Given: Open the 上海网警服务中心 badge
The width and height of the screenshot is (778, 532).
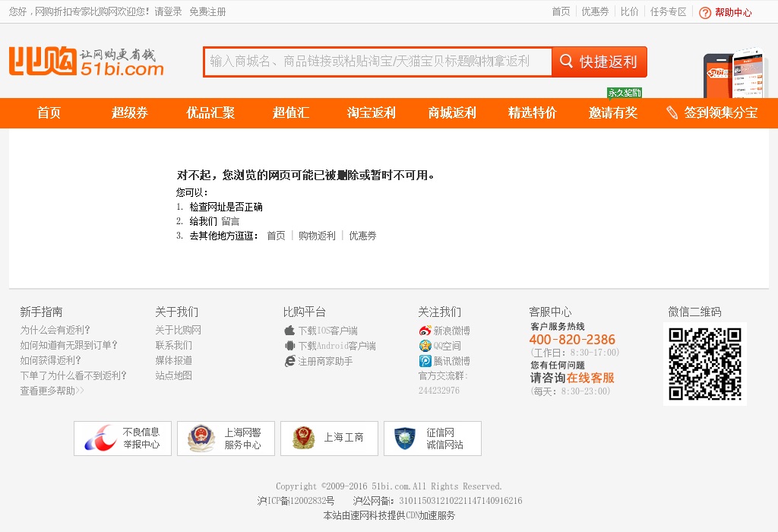Looking at the screenshot, I should tap(226, 439).
